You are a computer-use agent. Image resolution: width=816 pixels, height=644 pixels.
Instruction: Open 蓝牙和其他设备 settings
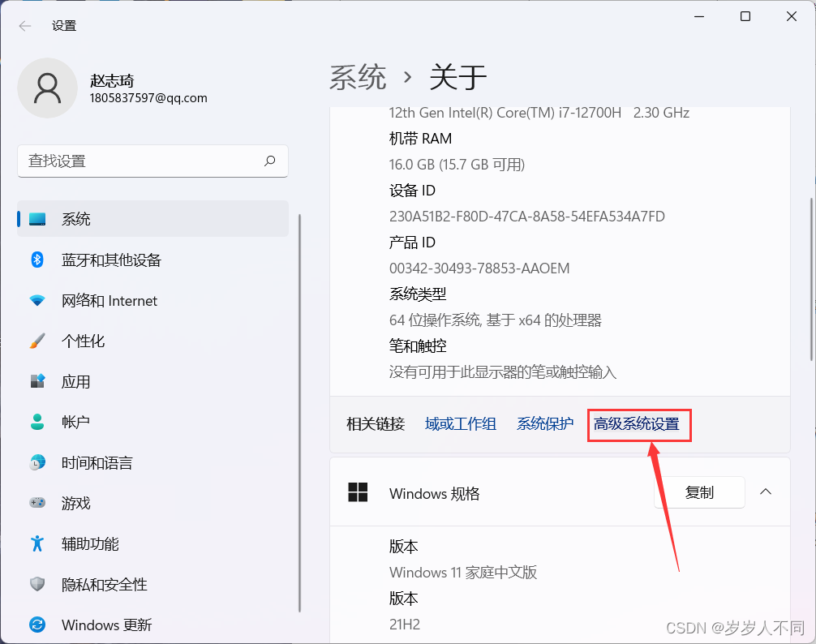tap(153, 260)
